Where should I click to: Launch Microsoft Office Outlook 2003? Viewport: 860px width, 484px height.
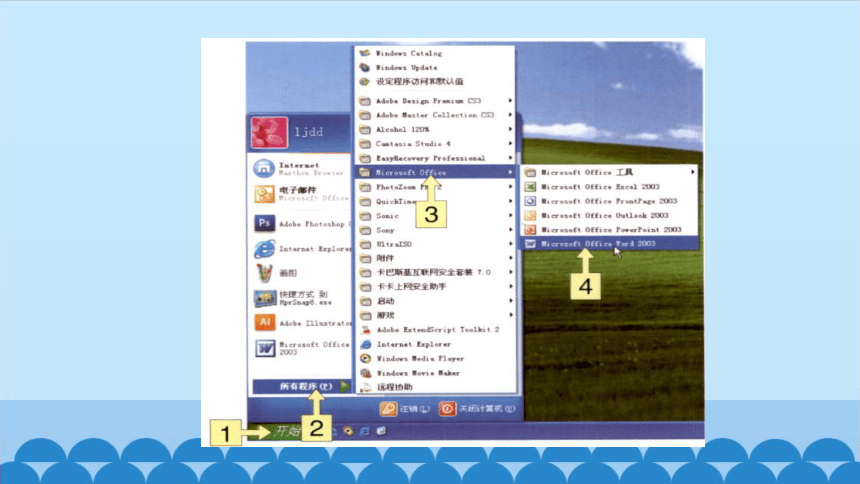click(609, 215)
